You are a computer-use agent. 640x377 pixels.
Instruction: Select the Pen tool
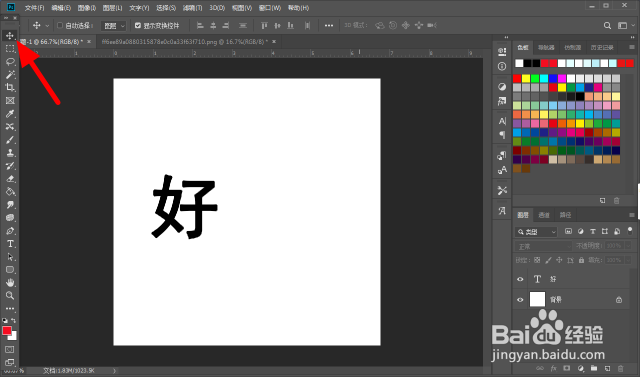(x=10, y=231)
